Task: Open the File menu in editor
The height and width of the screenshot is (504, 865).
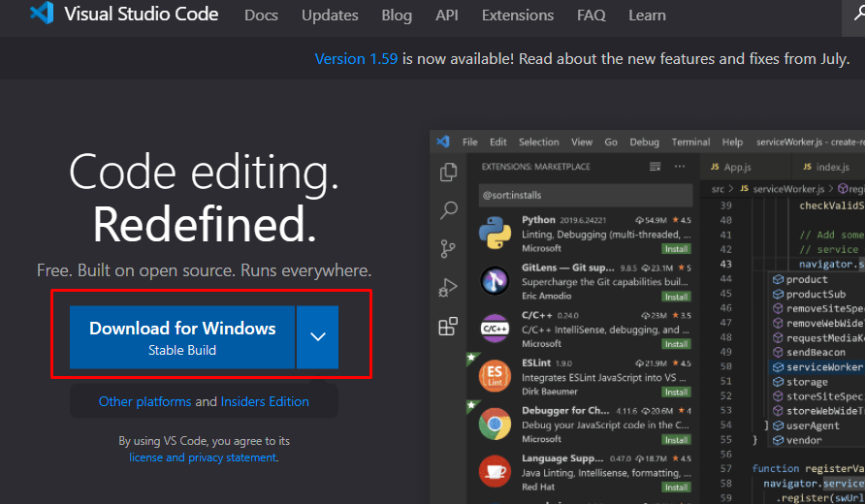Action: point(470,142)
